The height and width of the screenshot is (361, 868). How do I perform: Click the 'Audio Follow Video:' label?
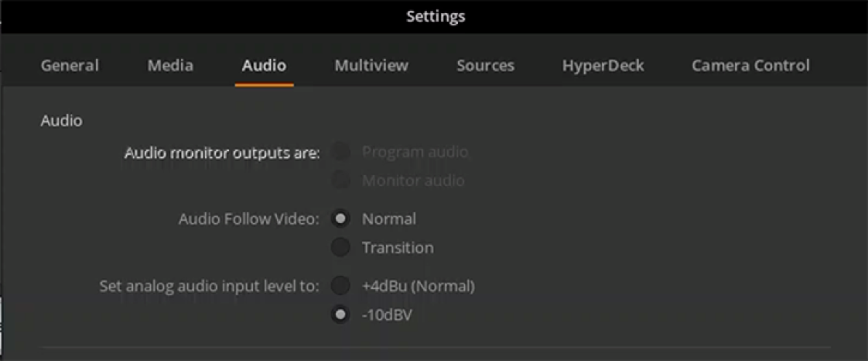[248, 219]
